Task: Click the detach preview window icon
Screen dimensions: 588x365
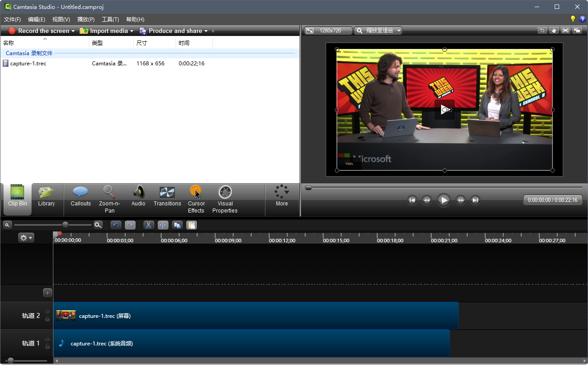Action: 577,30
